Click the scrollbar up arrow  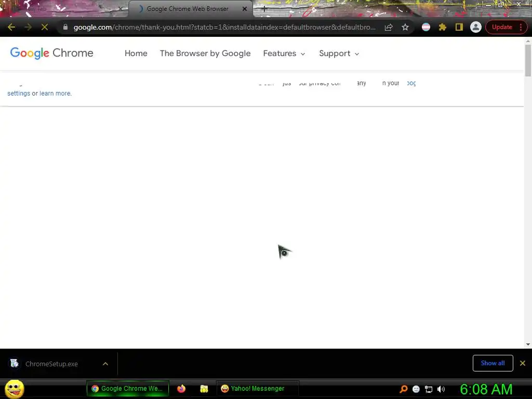tap(528, 41)
